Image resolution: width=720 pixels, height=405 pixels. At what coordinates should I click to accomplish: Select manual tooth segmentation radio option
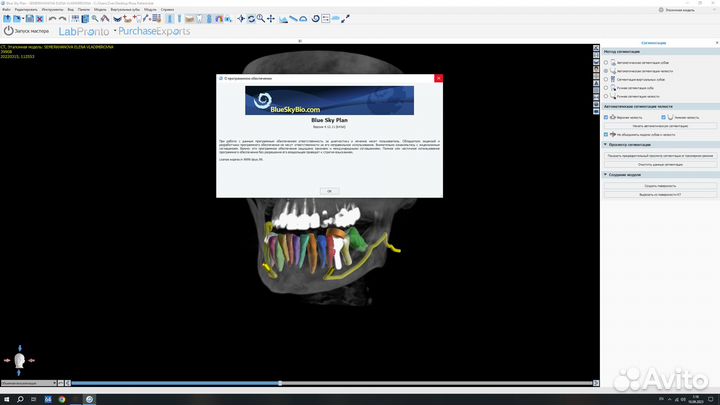point(606,88)
